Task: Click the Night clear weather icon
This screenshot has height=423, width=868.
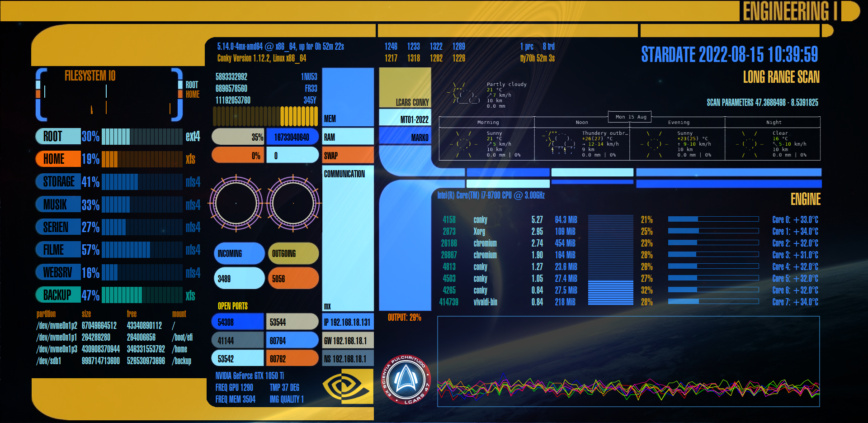Action: click(x=749, y=144)
